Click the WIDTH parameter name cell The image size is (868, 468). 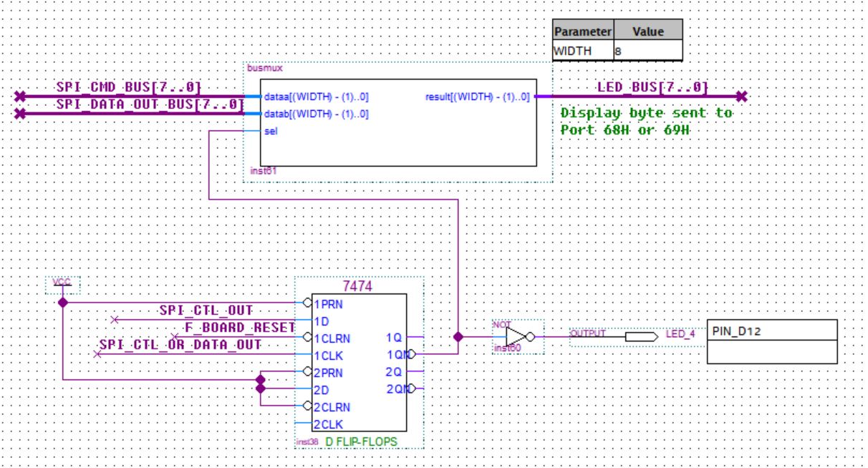(x=583, y=52)
